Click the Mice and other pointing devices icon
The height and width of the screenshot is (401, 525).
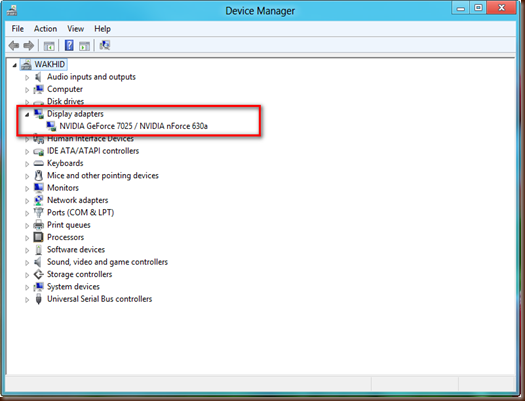coord(39,175)
